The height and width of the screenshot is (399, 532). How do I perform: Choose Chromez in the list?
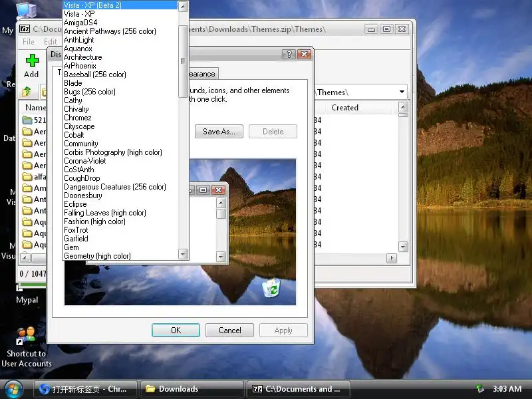(x=120, y=118)
